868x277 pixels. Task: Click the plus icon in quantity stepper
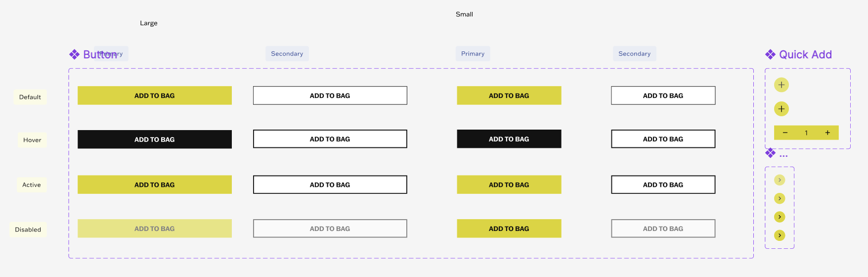click(x=827, y=133)
